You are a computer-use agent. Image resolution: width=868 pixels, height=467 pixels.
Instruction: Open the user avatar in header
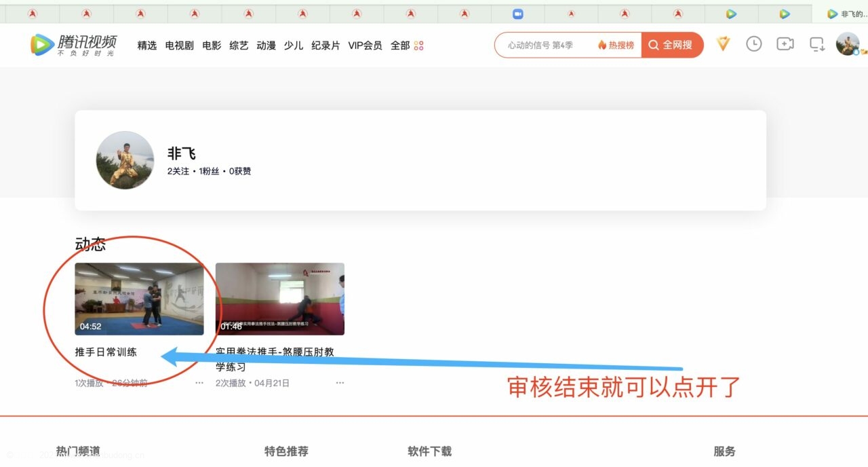847,44
